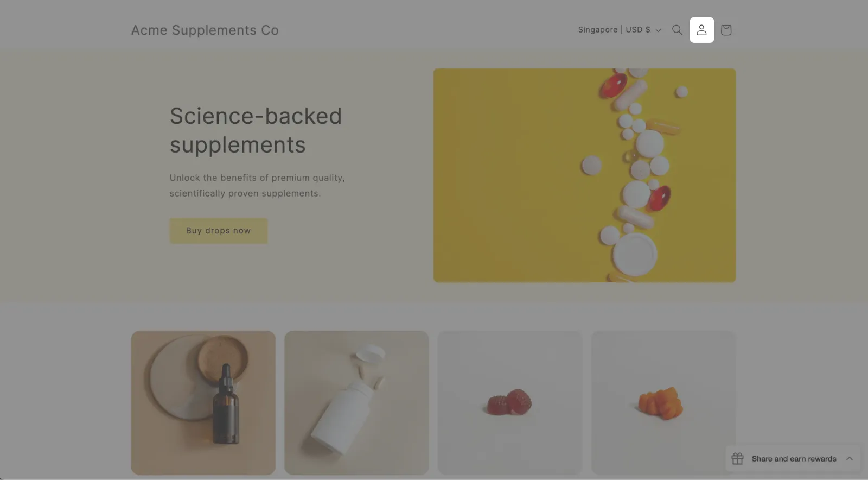Select the dropper bottle product image
Screen dimensions: 868x480
click(203, 403)
